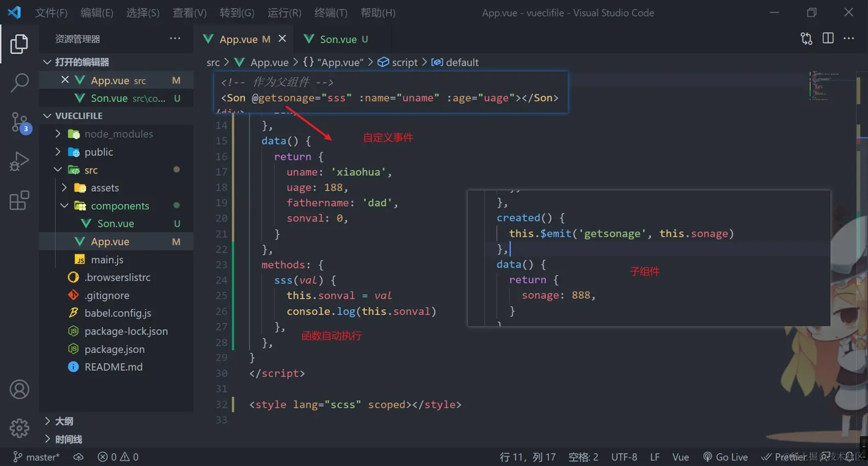868x466 pixels.
Task: Split the editor to the right
Action: click(828, 38)
